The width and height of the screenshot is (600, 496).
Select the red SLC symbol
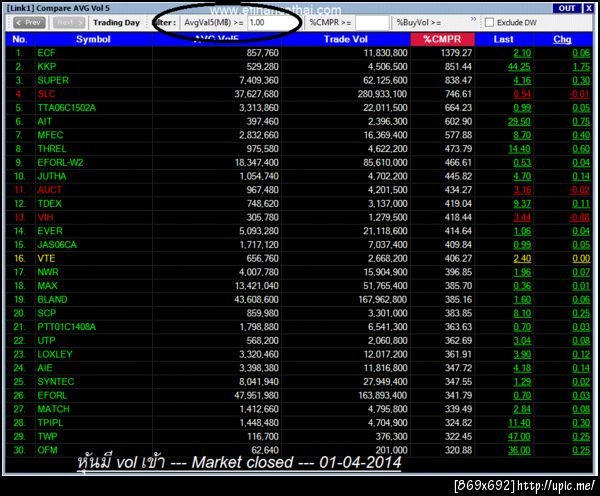pos(46,94)
